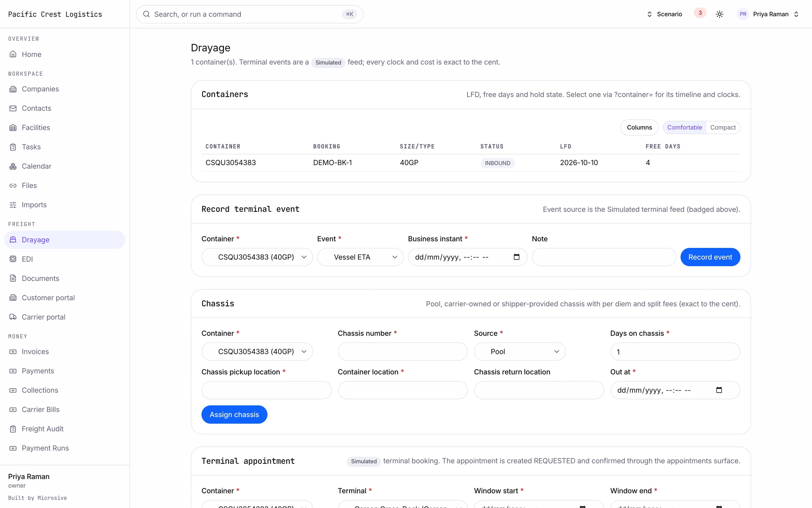Click the Documents file icon
The image size is (812, 508).
click(x=13, y=278)
